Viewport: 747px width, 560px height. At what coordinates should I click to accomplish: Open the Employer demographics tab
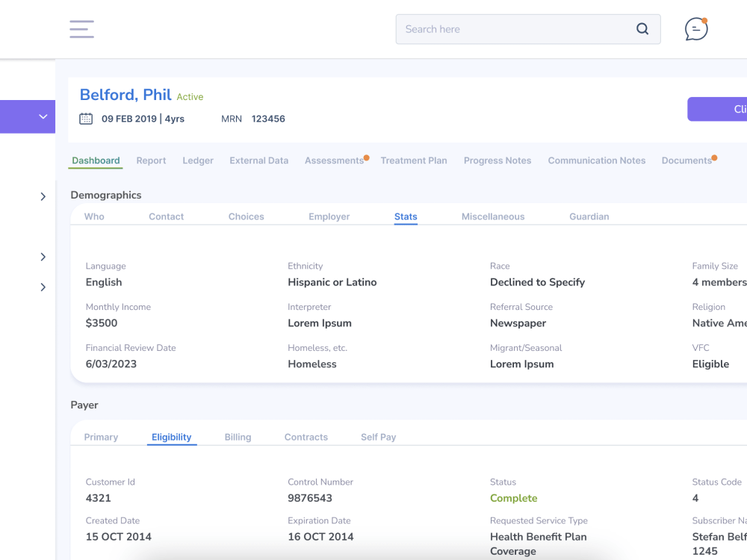pos(329,217)
